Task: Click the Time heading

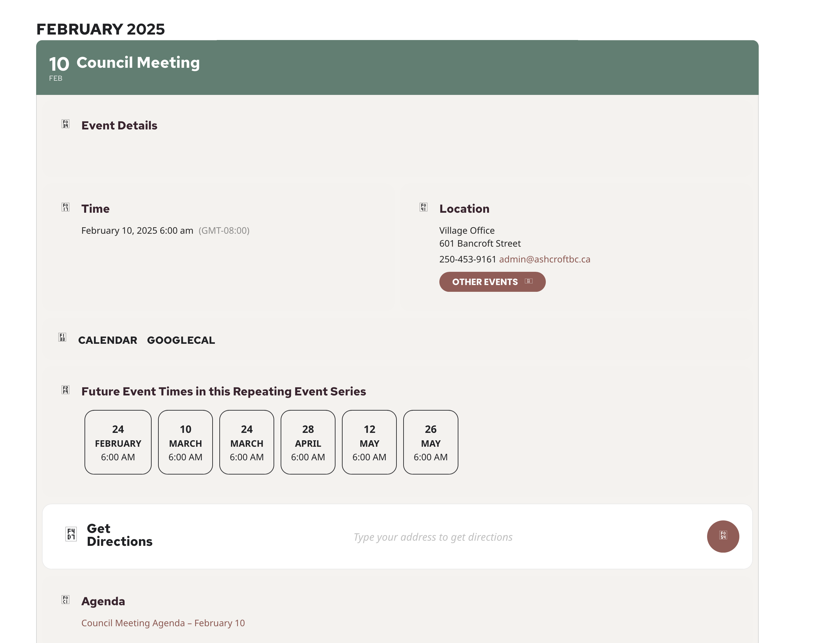Action: pyautogui.click(x=95, y=208)
